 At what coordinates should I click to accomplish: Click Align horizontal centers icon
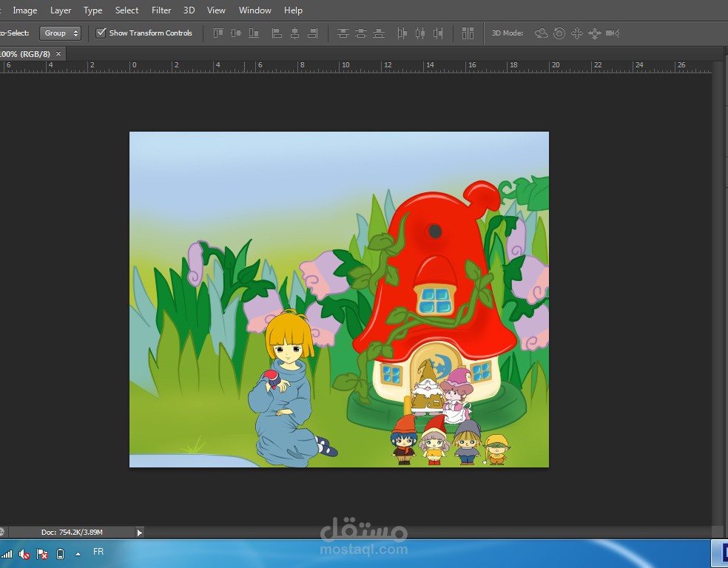(294, 33)
